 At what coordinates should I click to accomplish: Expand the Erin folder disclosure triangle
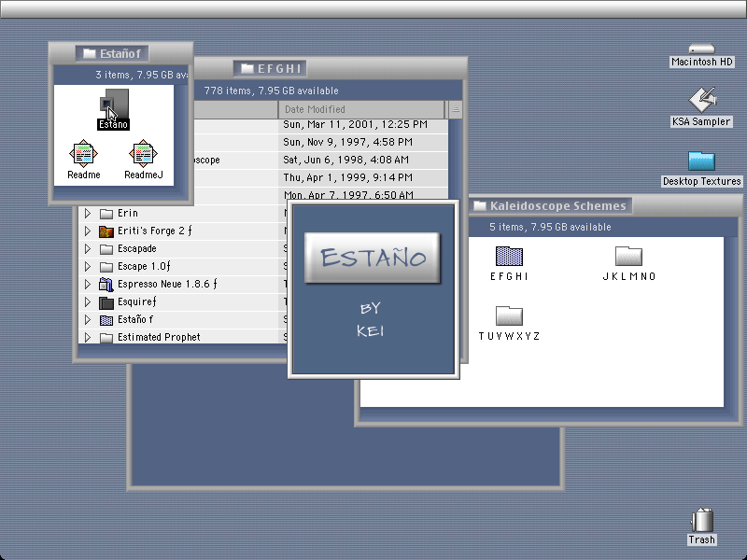point(88,214)
